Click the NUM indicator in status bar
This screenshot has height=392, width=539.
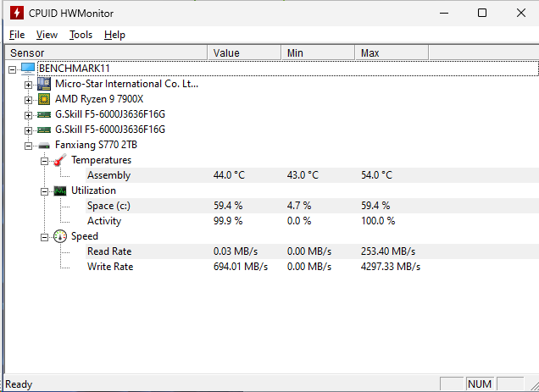pos(480,384)
